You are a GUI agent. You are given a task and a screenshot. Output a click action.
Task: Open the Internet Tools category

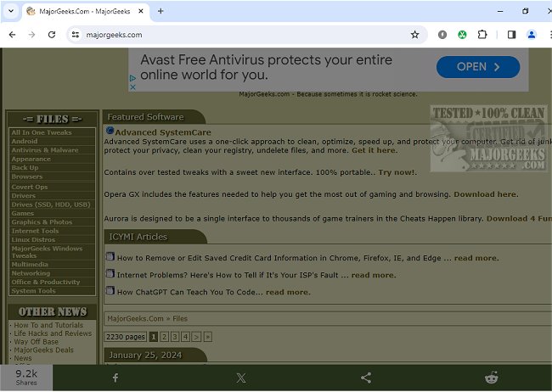coord(35,231)
